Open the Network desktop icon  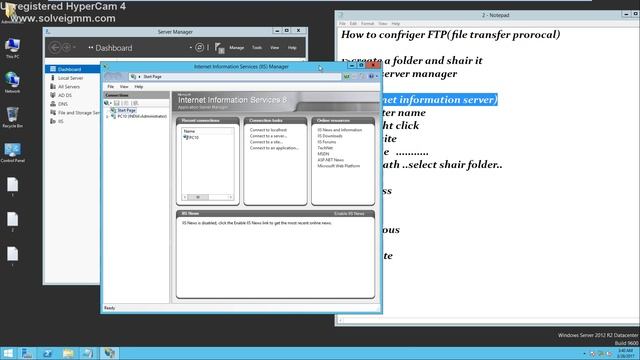click(12, 82)
